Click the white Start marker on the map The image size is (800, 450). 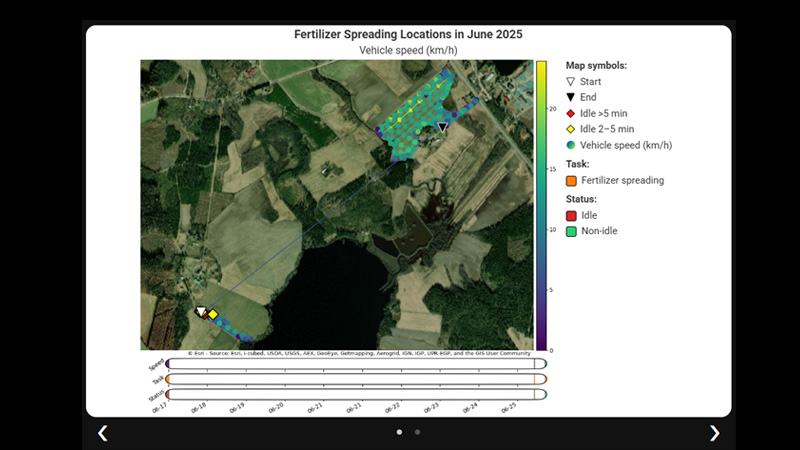point(200,311)
